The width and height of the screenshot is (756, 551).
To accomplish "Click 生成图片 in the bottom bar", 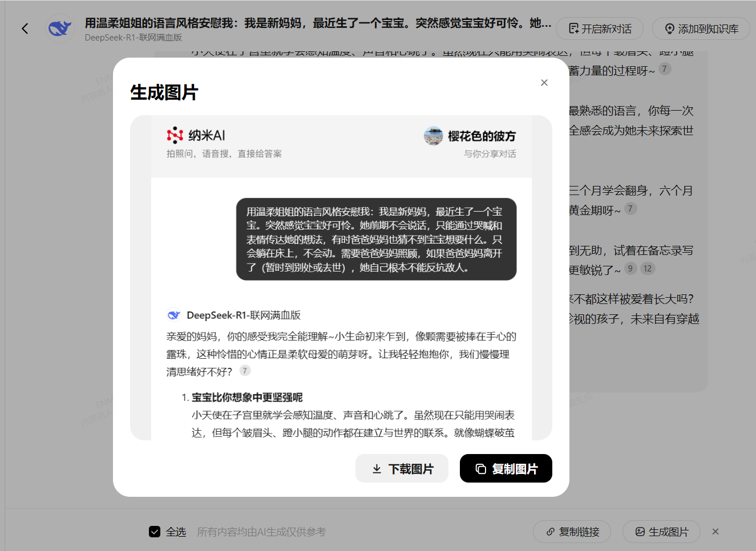I will pos(661,532).
